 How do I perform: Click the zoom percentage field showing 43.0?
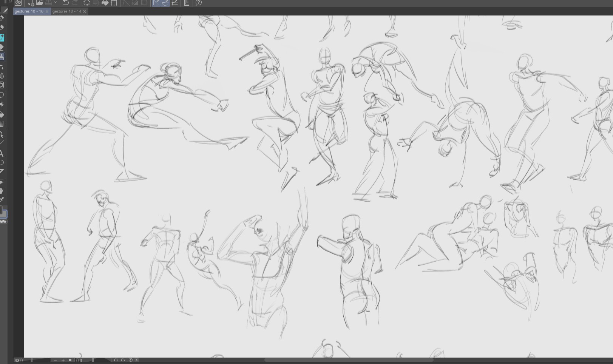coord(19,360)
